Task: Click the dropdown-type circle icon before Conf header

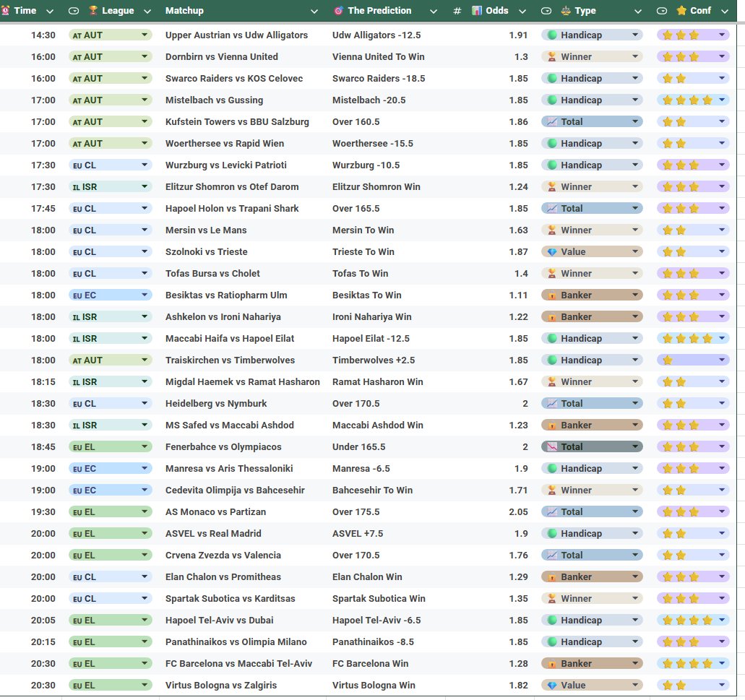Action: pyautogui.click(x=662, y=10)
